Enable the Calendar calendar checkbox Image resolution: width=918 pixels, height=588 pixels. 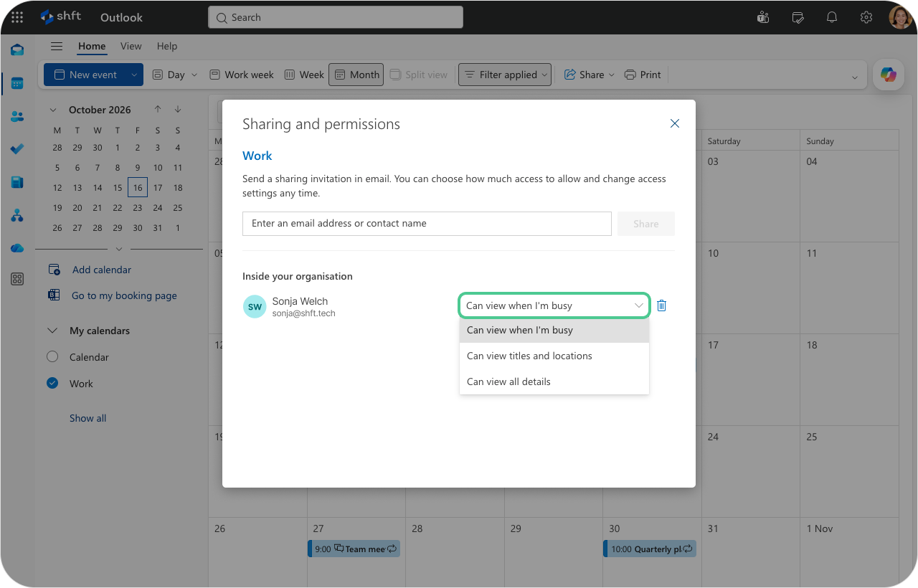[52, 357]
